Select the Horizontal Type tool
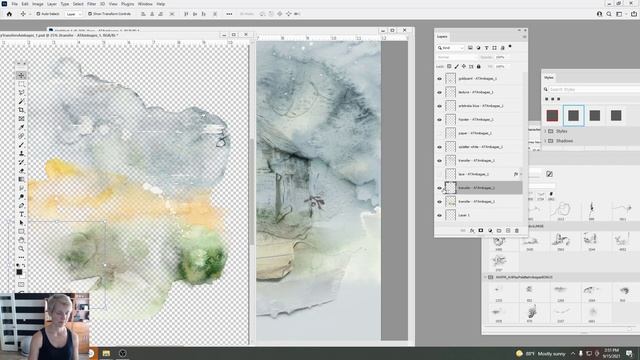This screenshot has height=360, width=640. (21, 214)
